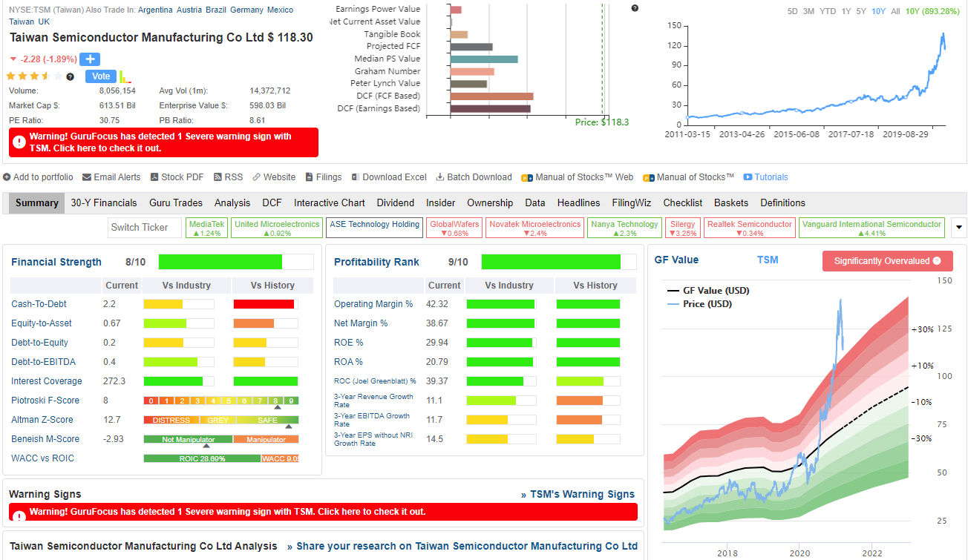Select the All chart range
The image size is (968, 560).
coord(895,11)
